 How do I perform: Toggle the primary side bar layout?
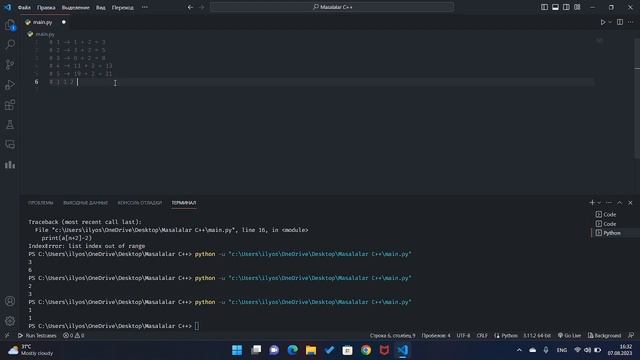click(544, 7)
